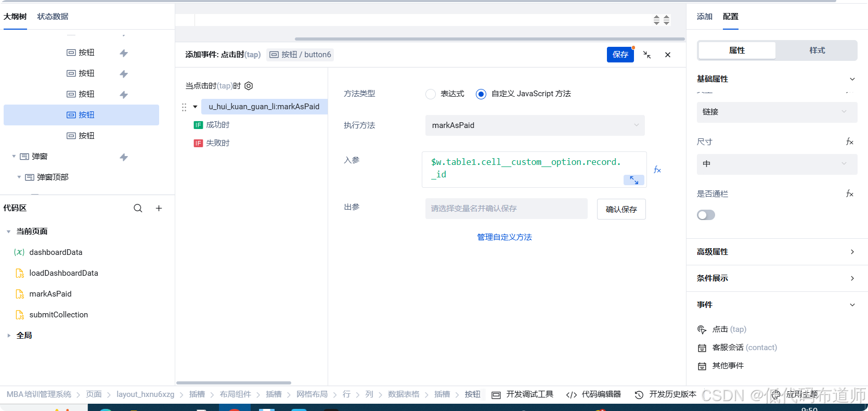This screenshot has width=868, height=411.
Task: Click the 入参 expression input
Action: click(x=534, y=169)
